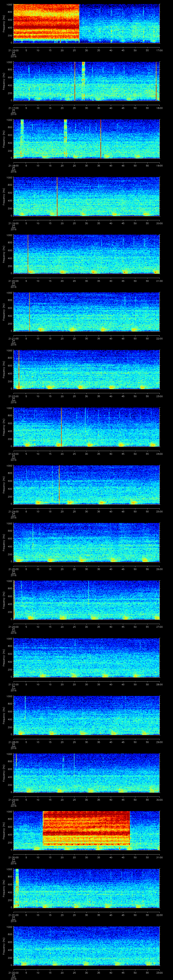The image size is (173, 980).
Task: Select the red line near 58 s in 21:17 panel
Action: [156, 81]
